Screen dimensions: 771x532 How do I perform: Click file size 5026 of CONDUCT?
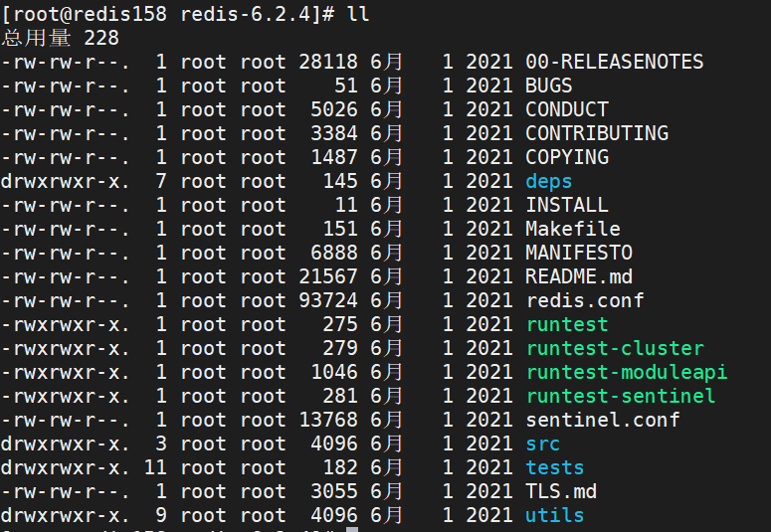[x=334, y=109]
